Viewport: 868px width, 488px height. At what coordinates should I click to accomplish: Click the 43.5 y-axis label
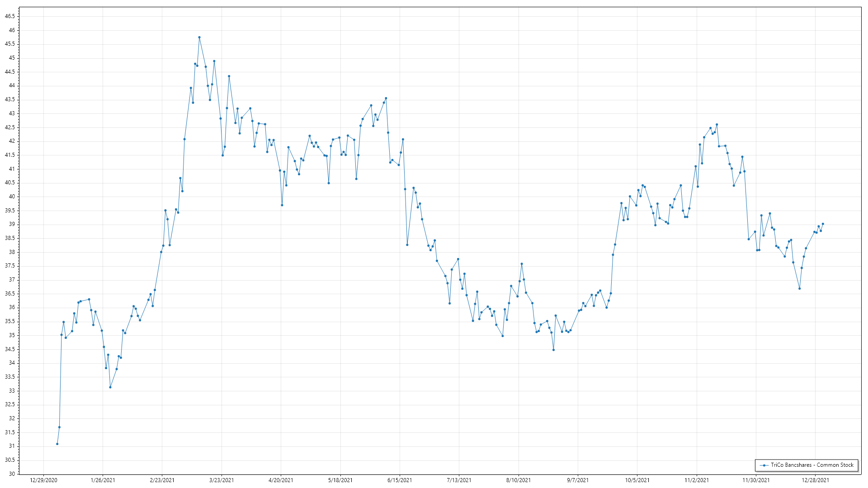point(10,99)
